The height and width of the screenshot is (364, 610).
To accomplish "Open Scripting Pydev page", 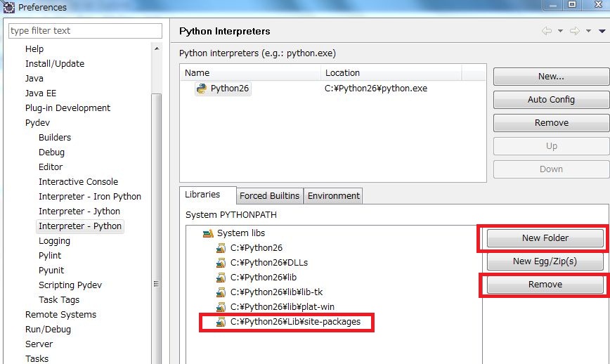I will 70,285.
